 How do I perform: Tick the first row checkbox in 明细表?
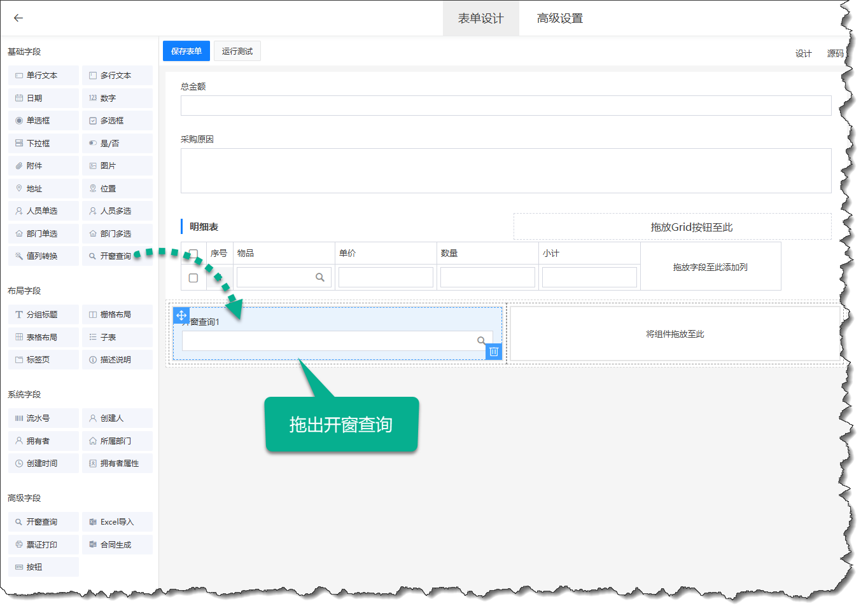point(193,278)
